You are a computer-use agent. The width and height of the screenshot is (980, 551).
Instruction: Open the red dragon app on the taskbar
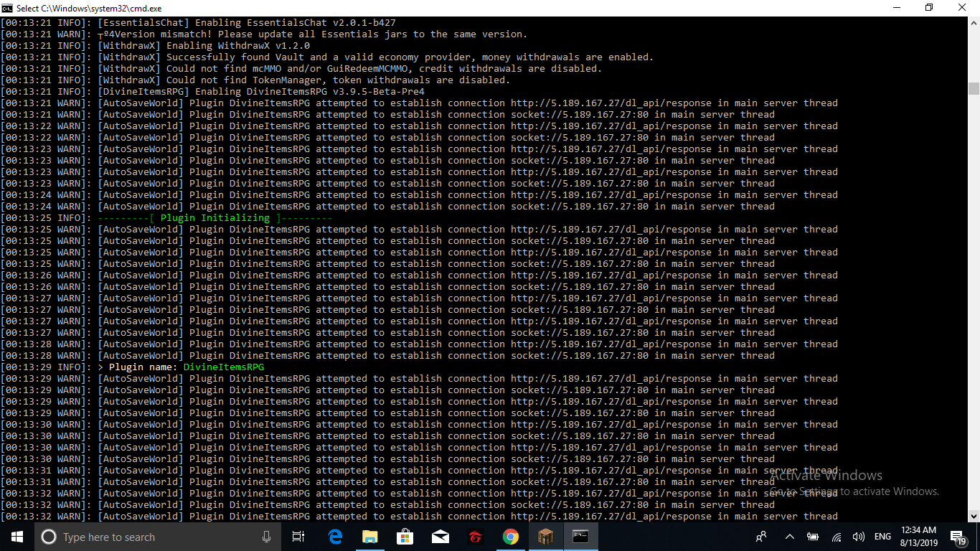tap(475, 537)
